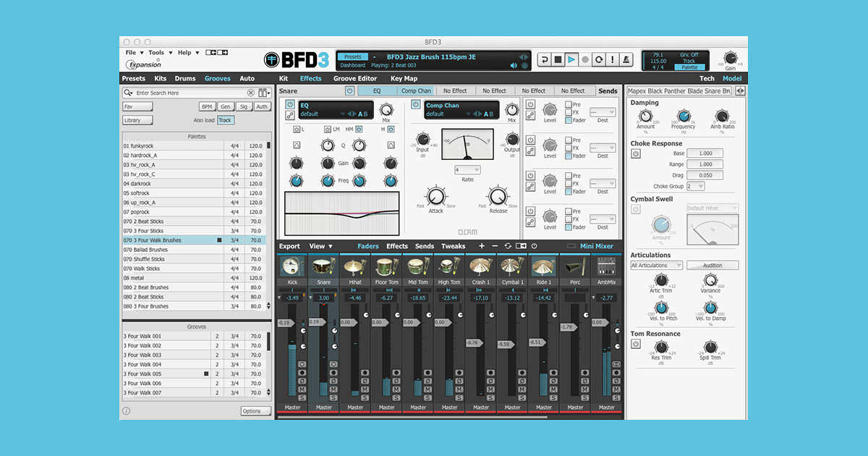Click the return-to-start transport button
The width and height of the screenshot is (868, 456).
[x=544, y=59]
